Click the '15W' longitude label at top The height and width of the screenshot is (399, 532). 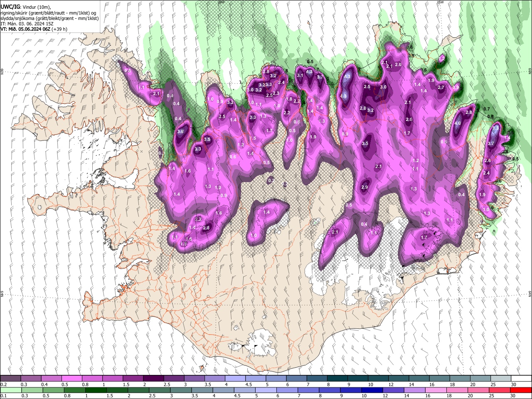pyautogui.click(x=441, y=2)
